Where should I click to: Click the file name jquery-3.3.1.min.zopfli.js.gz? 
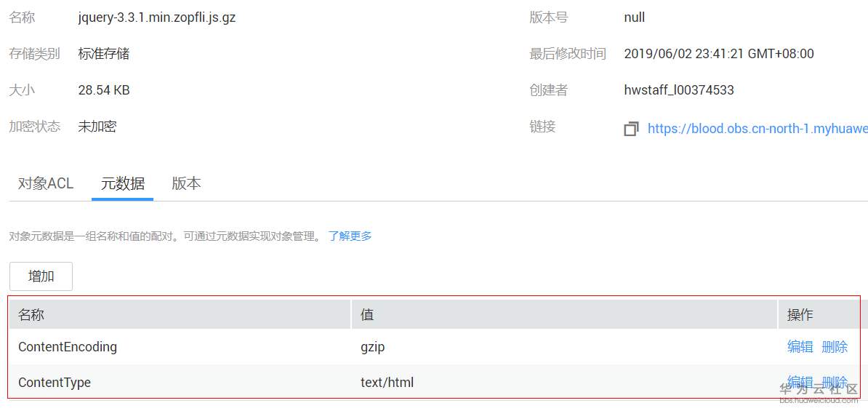[x=157, y=17]
